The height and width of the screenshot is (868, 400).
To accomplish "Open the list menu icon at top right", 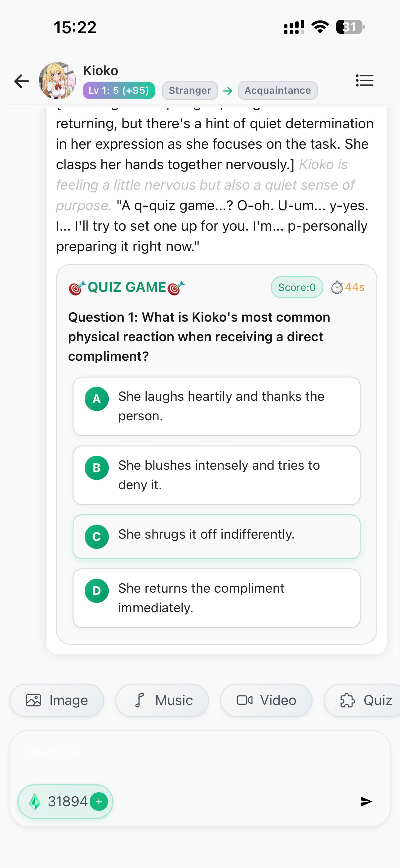I will (x=364, y=80).
